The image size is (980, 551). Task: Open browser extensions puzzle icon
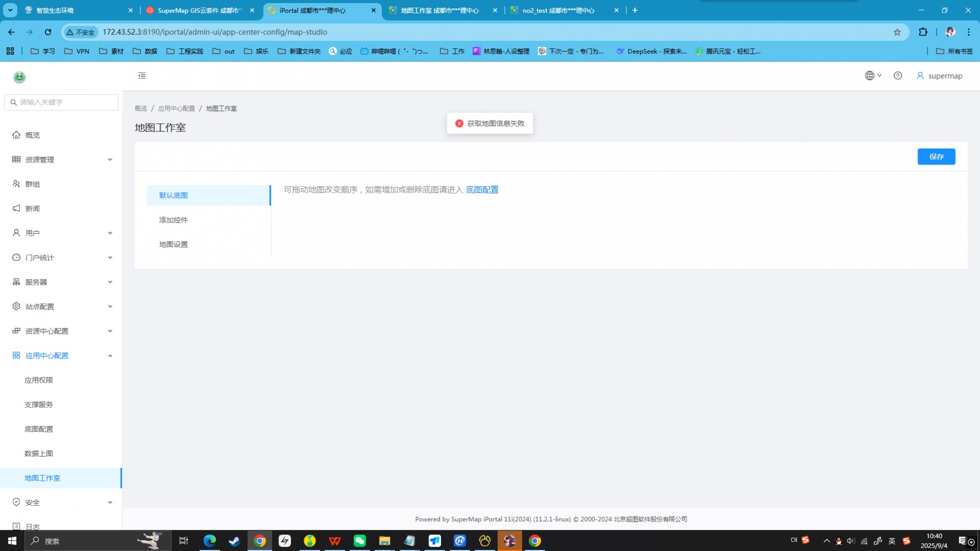pyautogui.click(x=923, y=32)
